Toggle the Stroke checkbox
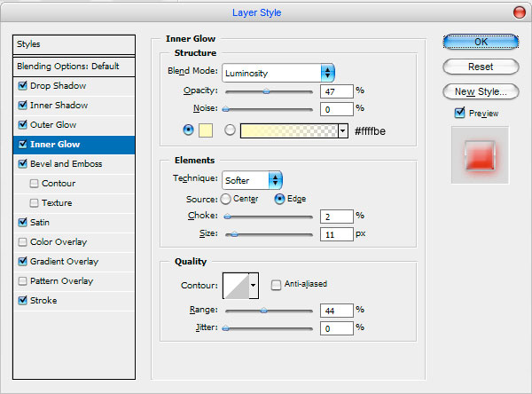This screenshot has height=394, width=532. [23, 300]
